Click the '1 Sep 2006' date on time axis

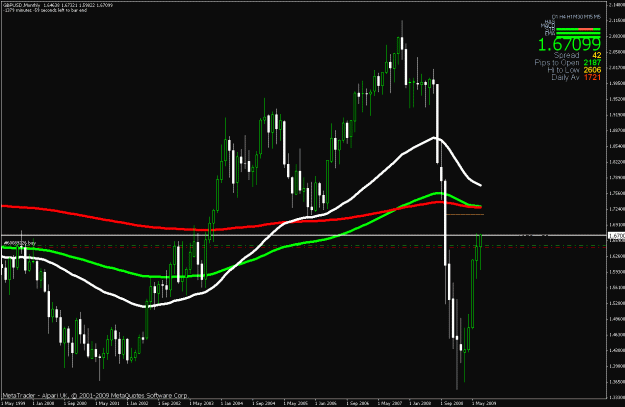[358, 403]
